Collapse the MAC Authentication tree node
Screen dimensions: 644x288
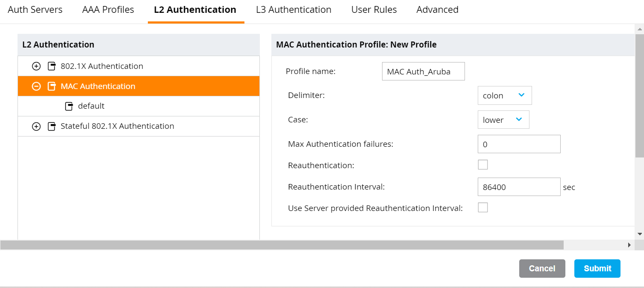pos(36,86)
